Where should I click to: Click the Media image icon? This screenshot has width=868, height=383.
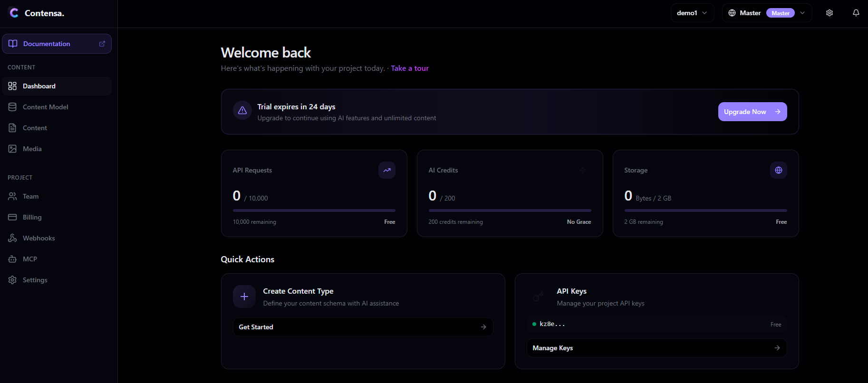(12, 149)
